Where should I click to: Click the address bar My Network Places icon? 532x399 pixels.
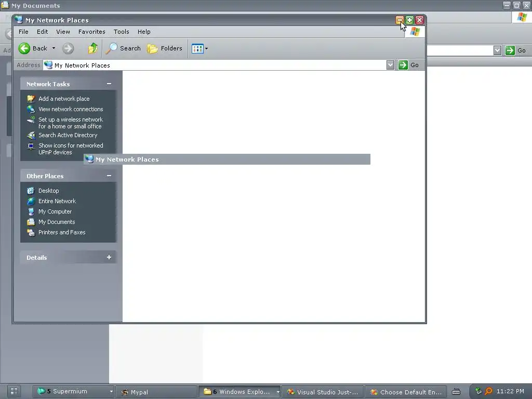[48, 65]
